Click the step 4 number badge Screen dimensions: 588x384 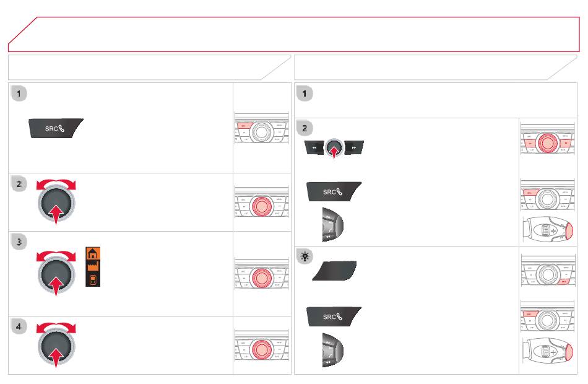[19, 326]
